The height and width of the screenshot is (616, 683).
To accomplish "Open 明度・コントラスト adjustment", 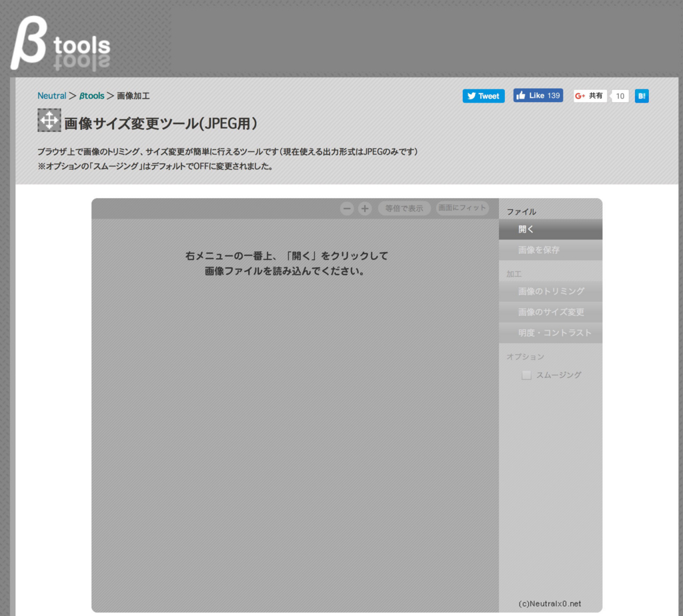I will (550, 333).
